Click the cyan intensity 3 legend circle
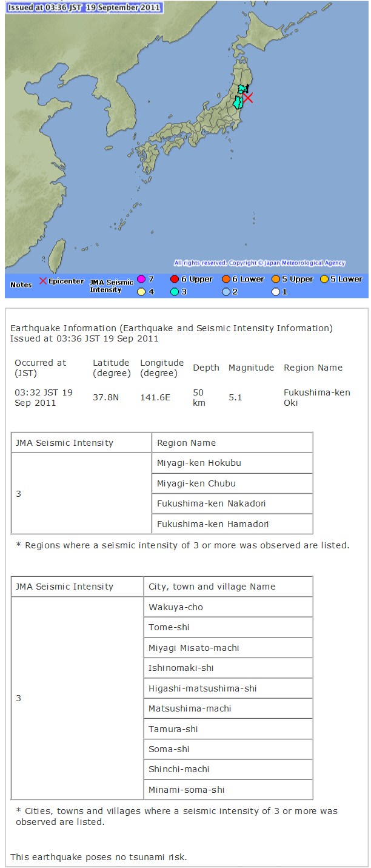The height and width of the screenshot is (868, 371). 175,292
